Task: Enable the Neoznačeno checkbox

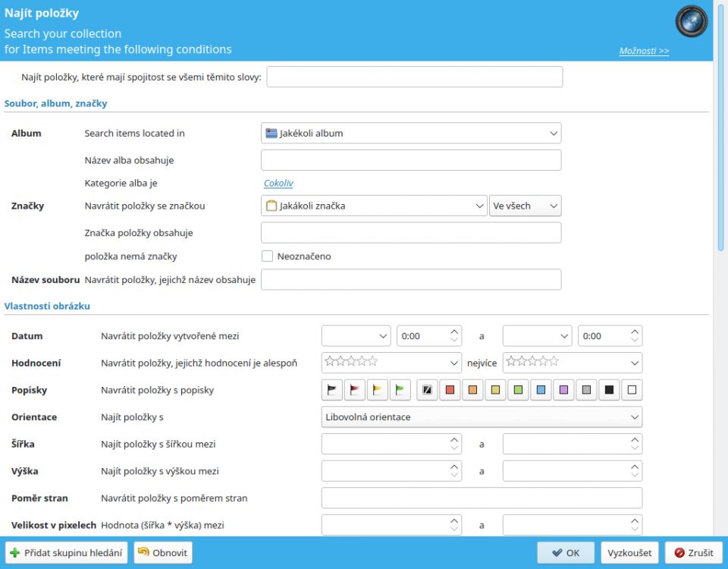Action: 267,256
